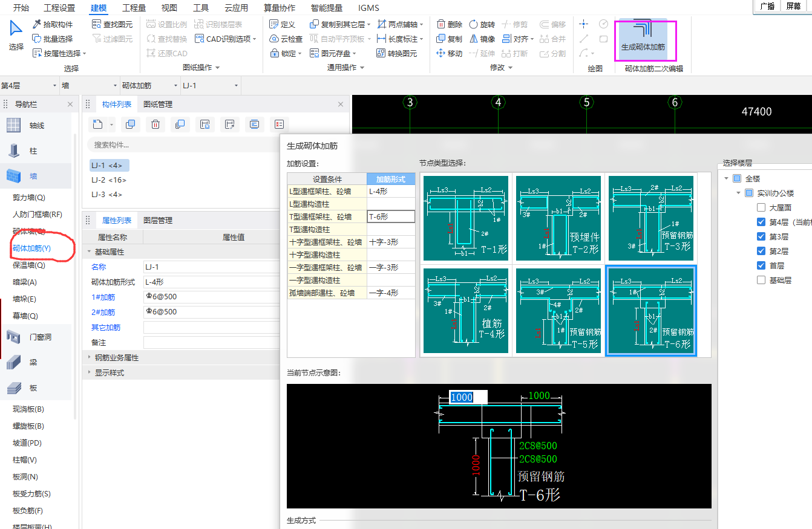Select 砌体加筋(Y) in navigation list

point(31,248)
